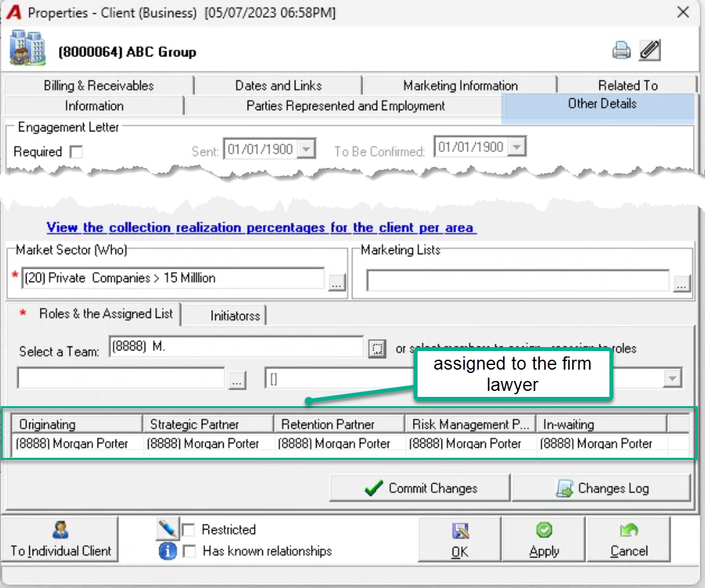Check Has known relationships box
705x588 pixels.
189,551
